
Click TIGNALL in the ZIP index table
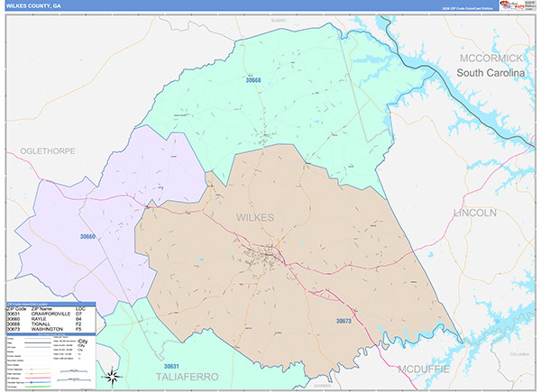coord(41,324)
